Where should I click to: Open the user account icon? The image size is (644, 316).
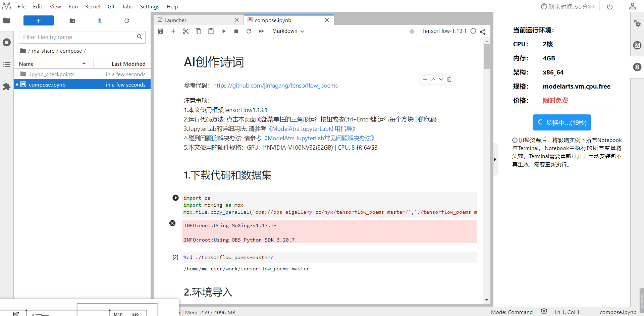[x=633, y=6]
